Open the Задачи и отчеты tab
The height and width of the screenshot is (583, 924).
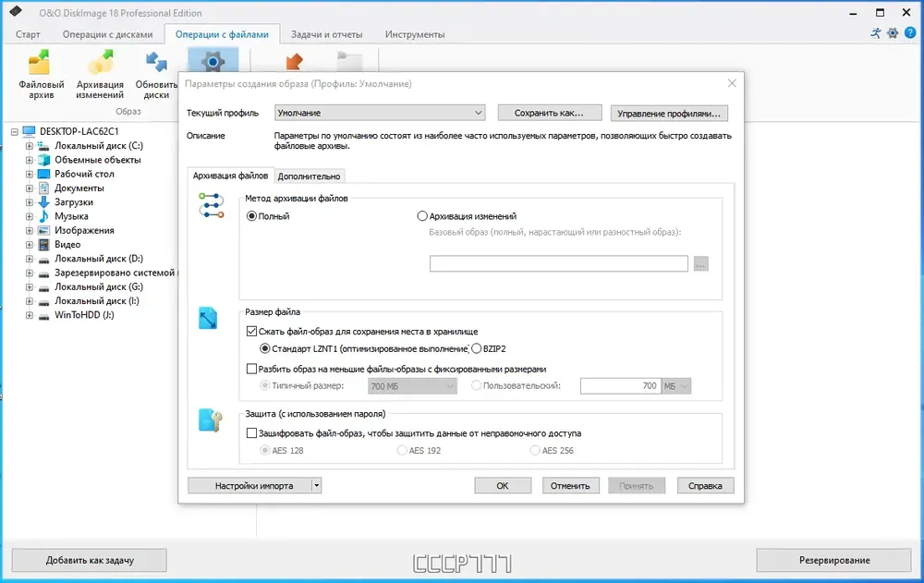326,34
